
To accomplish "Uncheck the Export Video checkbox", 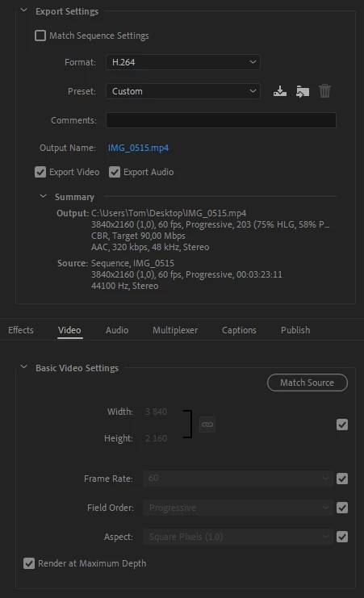I will [40, 172].
